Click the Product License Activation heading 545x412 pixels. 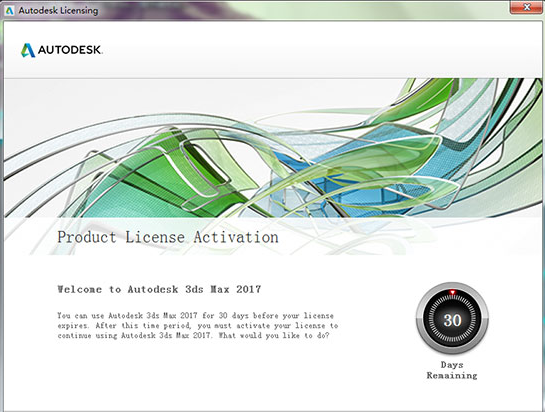[x=168, y=237]
